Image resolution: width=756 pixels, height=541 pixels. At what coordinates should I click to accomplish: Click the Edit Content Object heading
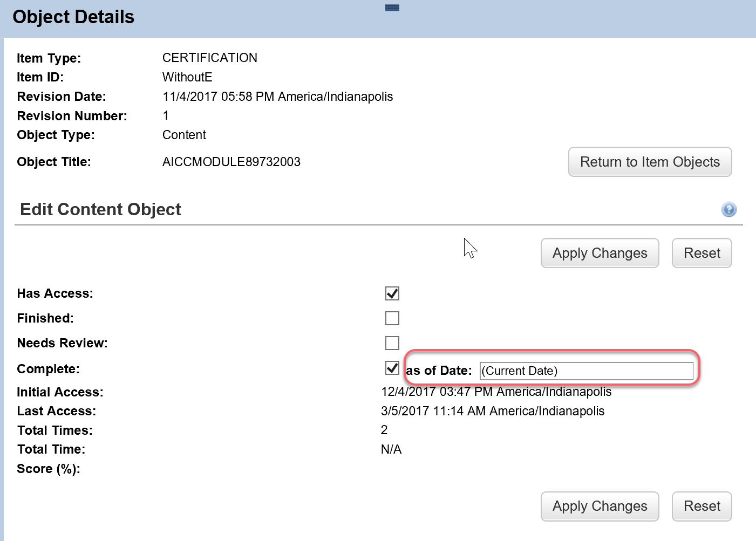coord(100,209)
